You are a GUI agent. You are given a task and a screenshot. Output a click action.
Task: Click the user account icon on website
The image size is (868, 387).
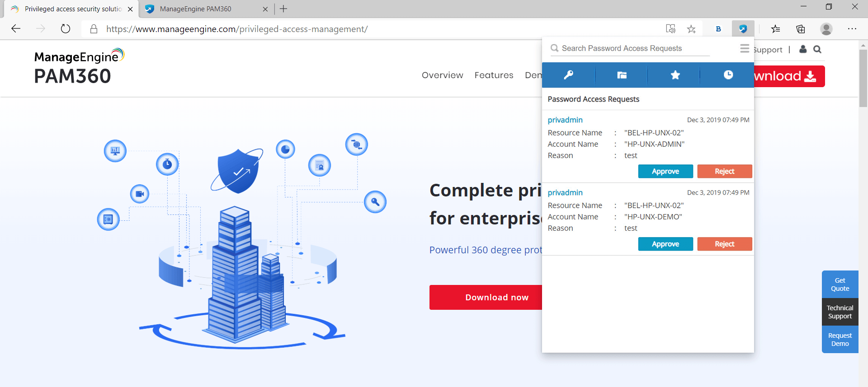tap(803, 49)
